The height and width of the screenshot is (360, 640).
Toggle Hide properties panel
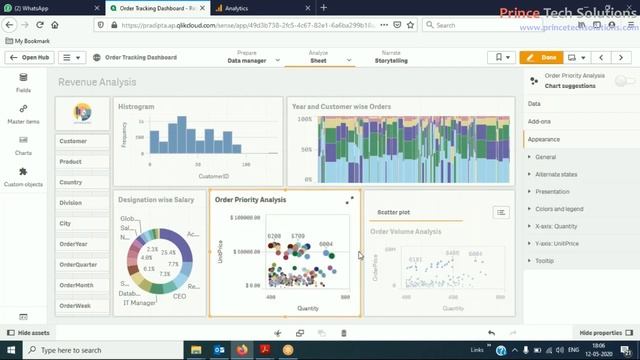607,333
